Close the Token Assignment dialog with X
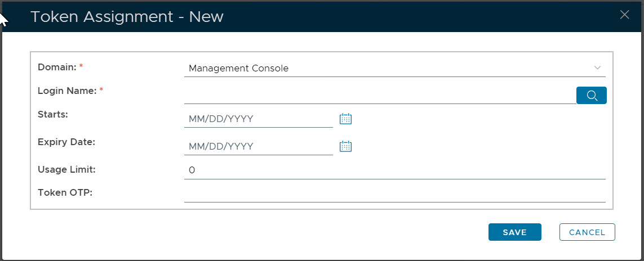 pyautogui.click(x=624, y=15)
